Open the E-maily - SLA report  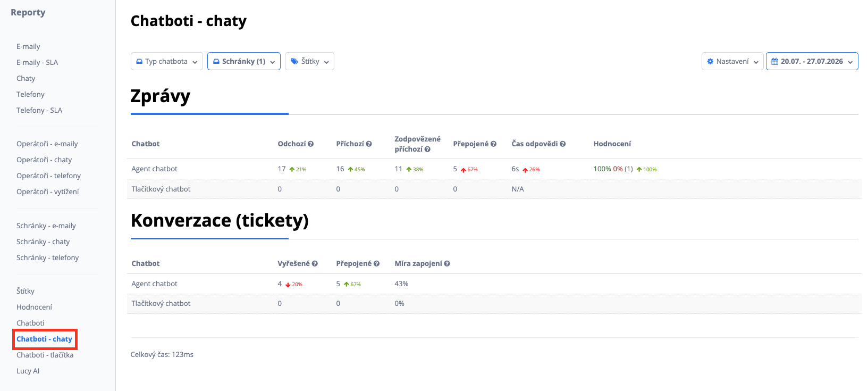(x=37, y=62)
